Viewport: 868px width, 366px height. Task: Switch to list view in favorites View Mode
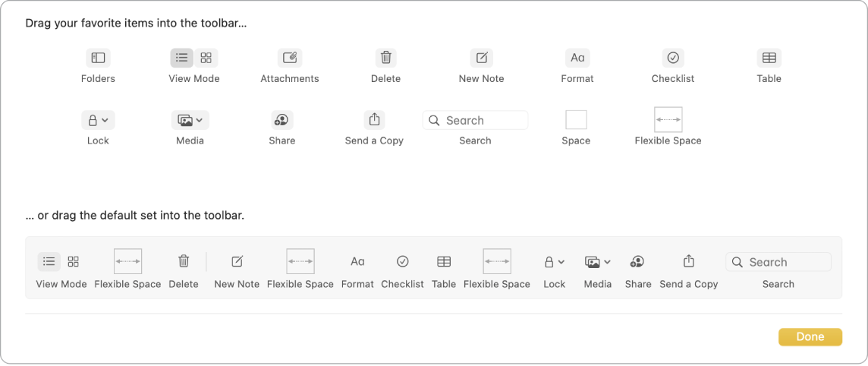click(x=182, y=58)
